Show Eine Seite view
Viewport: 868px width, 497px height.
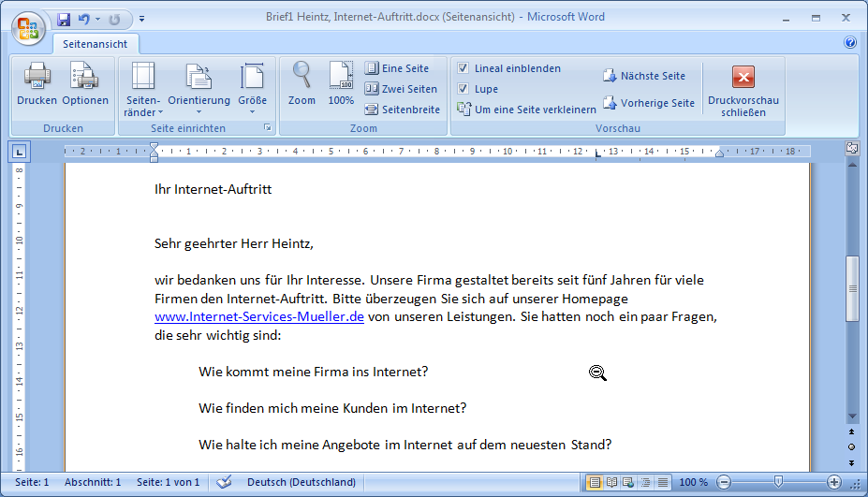point(397,68)
